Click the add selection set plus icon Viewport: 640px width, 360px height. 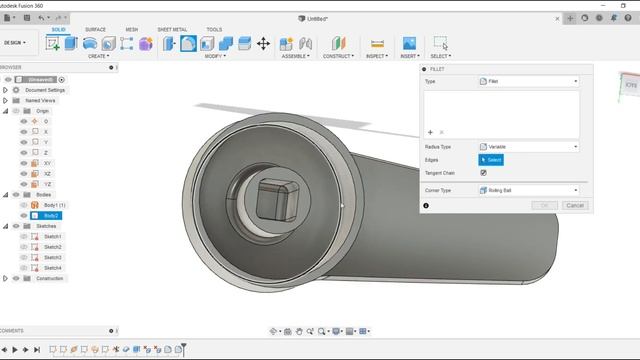[x=430, y=132]
